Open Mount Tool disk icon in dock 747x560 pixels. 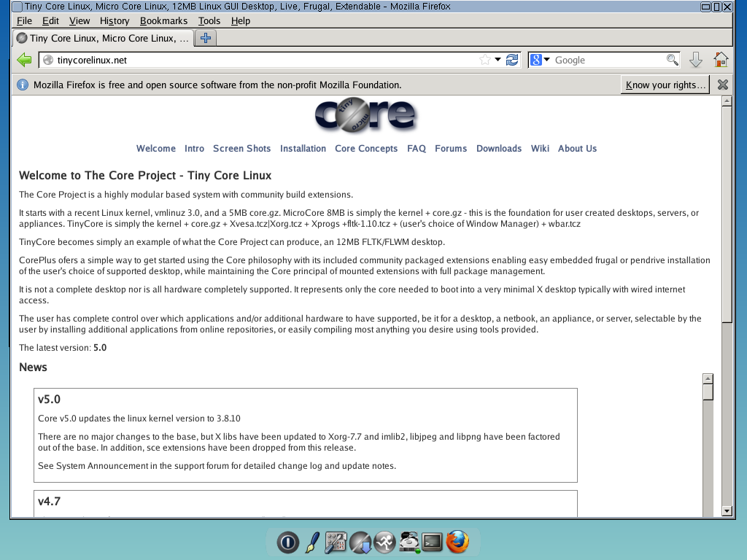(409, 542)
